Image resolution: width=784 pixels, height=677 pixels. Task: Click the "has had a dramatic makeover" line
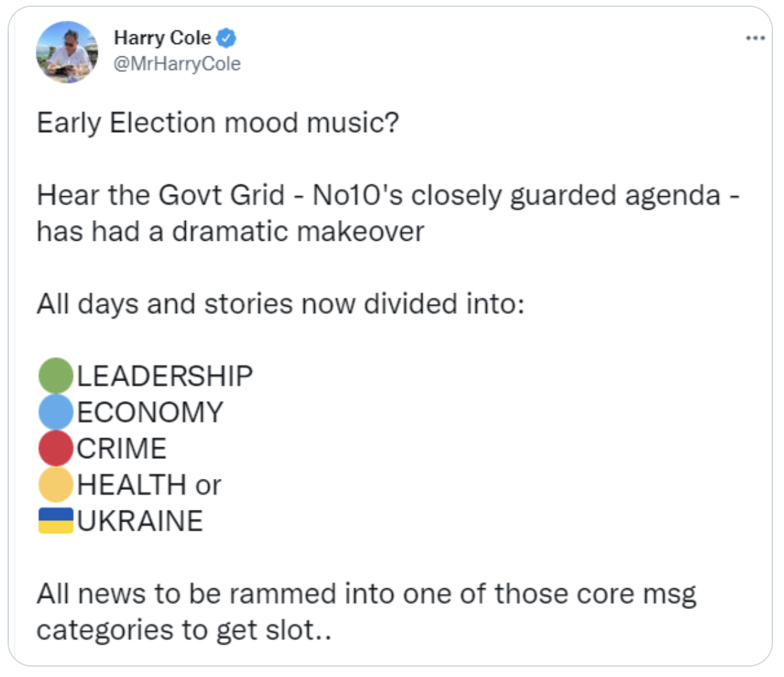tap(230, 232)
